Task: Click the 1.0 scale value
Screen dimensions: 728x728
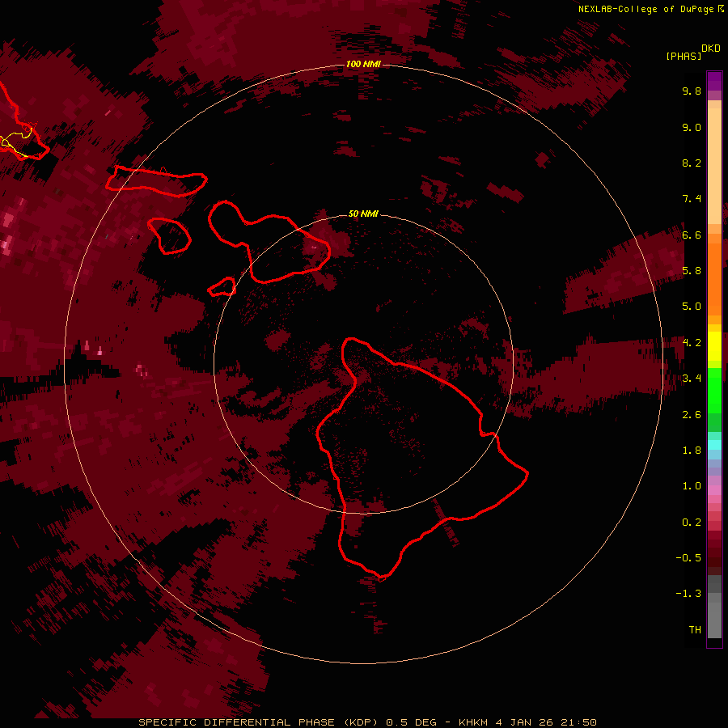Action: point(692,486)
